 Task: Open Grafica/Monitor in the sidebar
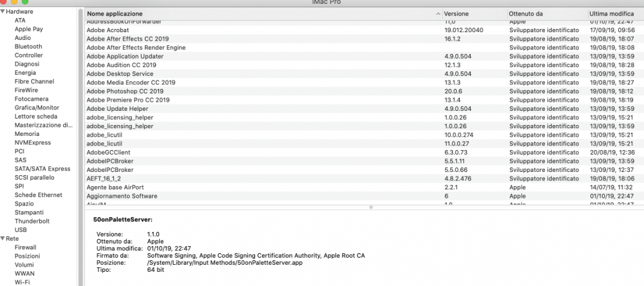coord(37,108)
